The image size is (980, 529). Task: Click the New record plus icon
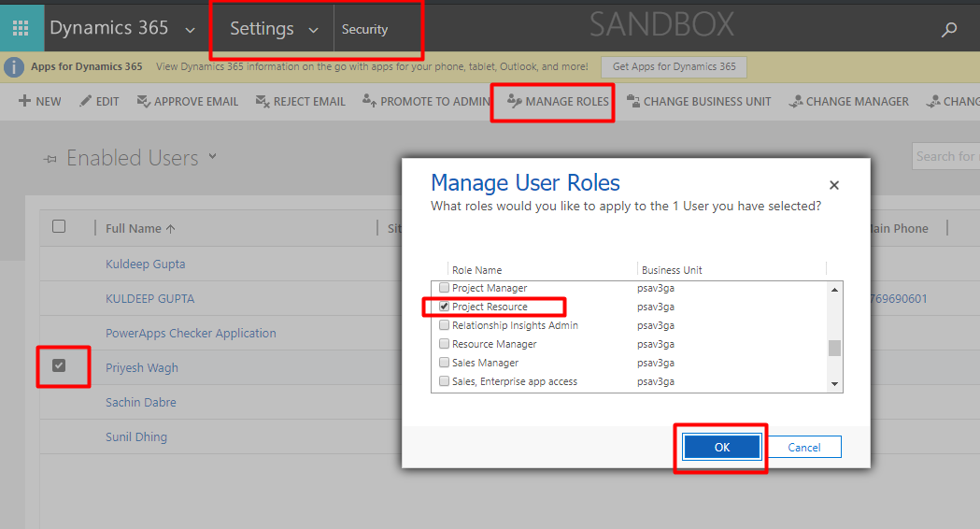coord(25,101)
